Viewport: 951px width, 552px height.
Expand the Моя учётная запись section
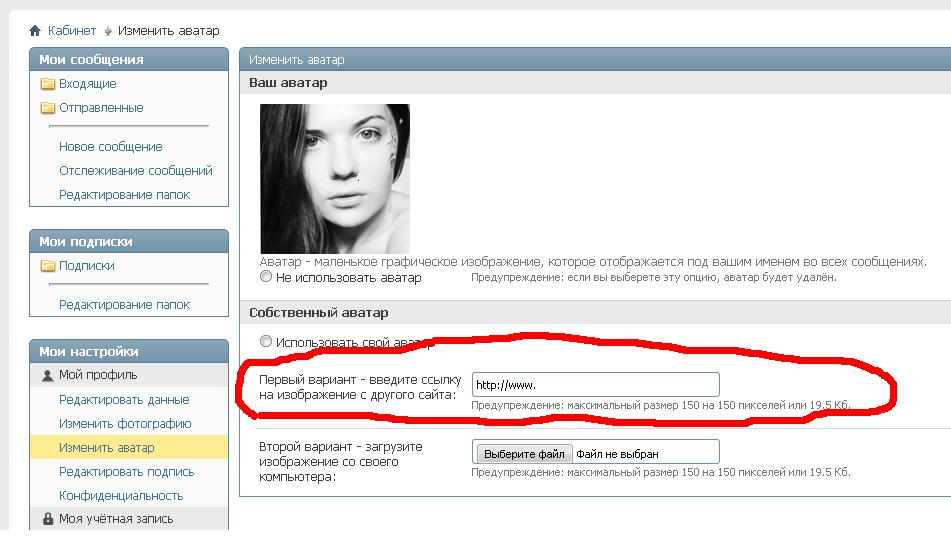[x=115, y=519]
